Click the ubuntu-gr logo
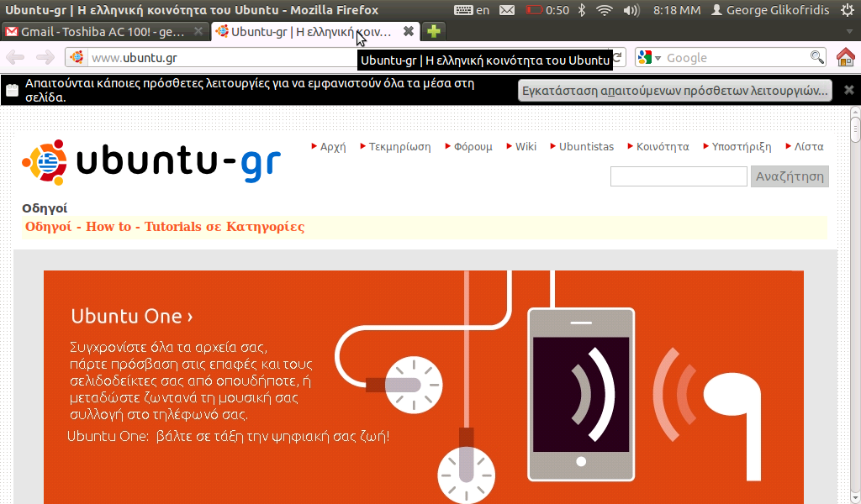The width and height of the screenshot is (861, 504). (x=151, y=162)
